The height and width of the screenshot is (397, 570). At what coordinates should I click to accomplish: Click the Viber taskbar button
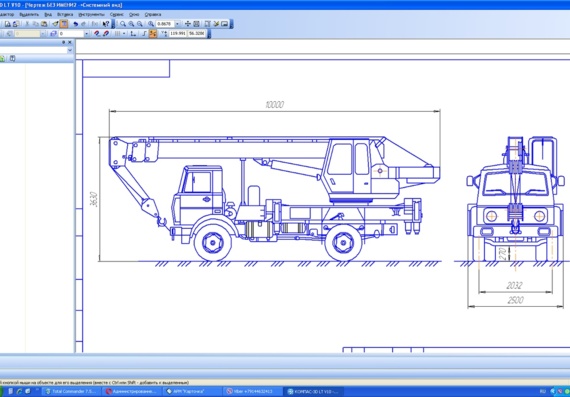click(253, 392)
